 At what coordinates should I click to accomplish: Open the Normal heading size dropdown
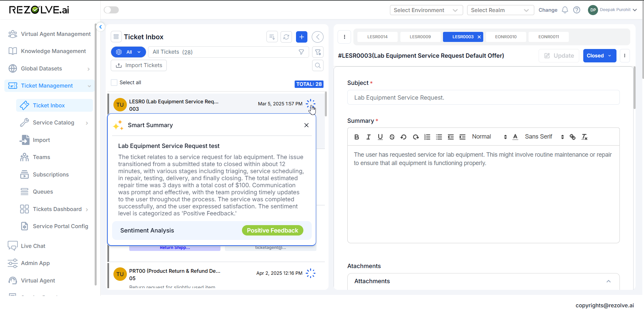(489, 137)
